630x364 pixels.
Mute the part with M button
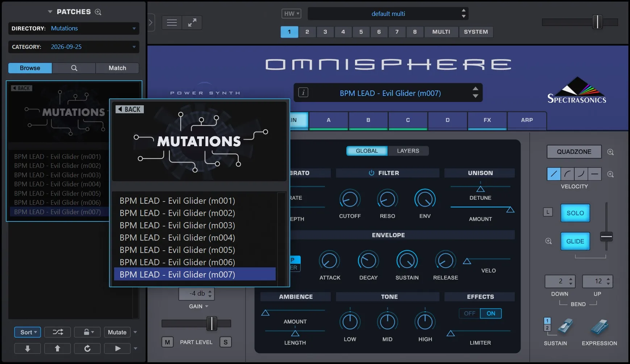[x=167, y=342]
